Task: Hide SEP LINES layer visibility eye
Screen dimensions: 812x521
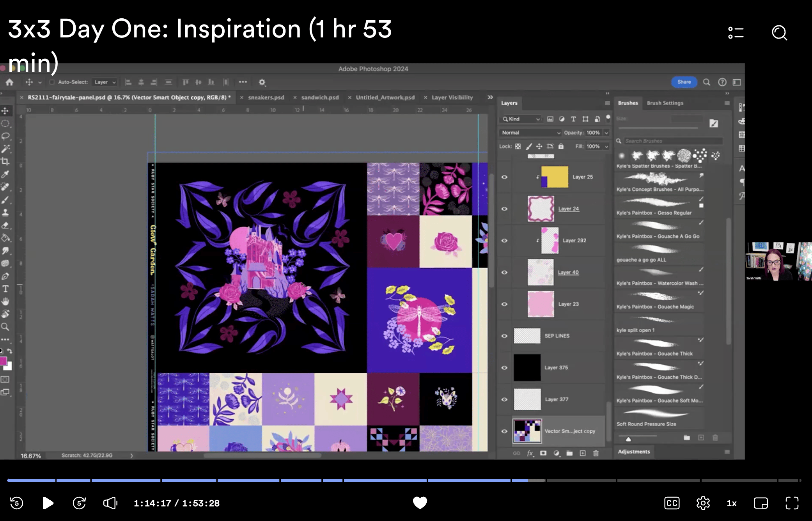Action: [504, 336]
